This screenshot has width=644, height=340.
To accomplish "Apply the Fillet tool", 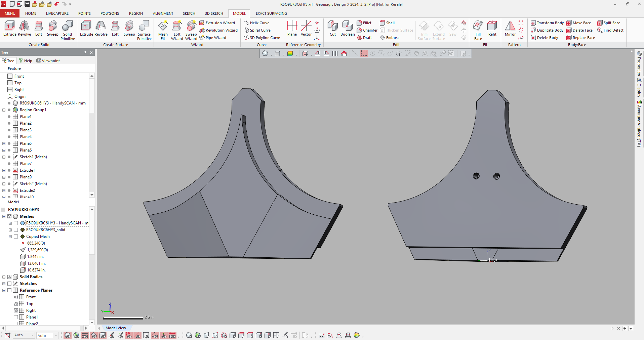I will pos(364,23).
